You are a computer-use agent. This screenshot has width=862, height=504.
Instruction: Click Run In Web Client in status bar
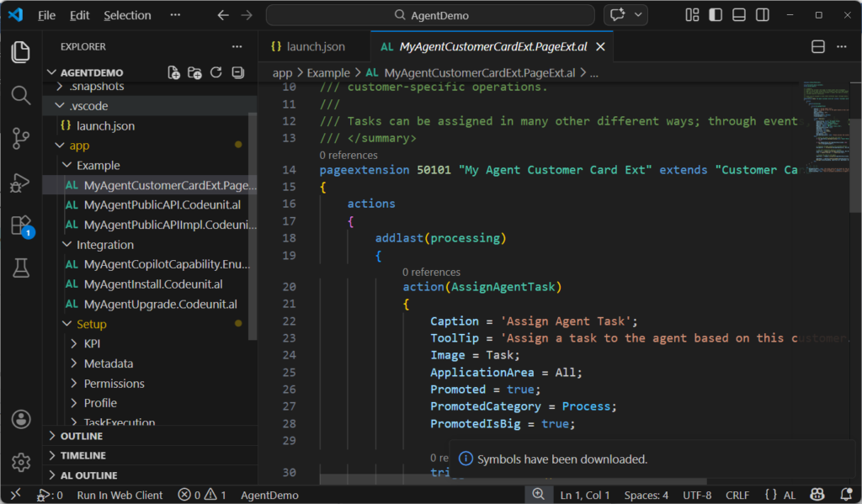pos(120,495)
